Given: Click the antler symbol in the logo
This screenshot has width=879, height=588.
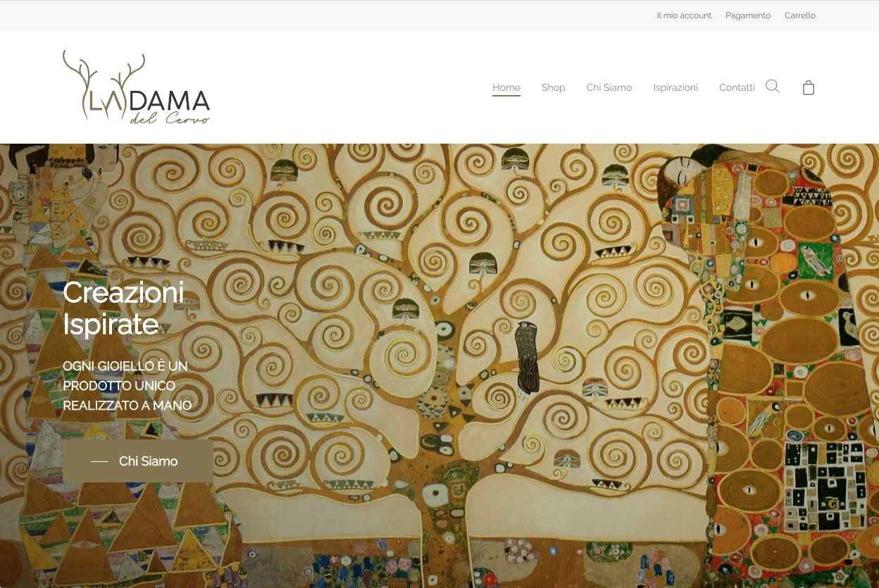Looking at the screenshot, I should (104, 82).
